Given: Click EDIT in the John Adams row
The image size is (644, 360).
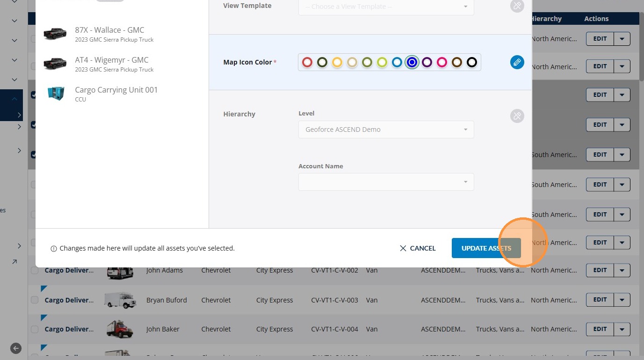Looking at the screenshot, I should pos(600,270).
